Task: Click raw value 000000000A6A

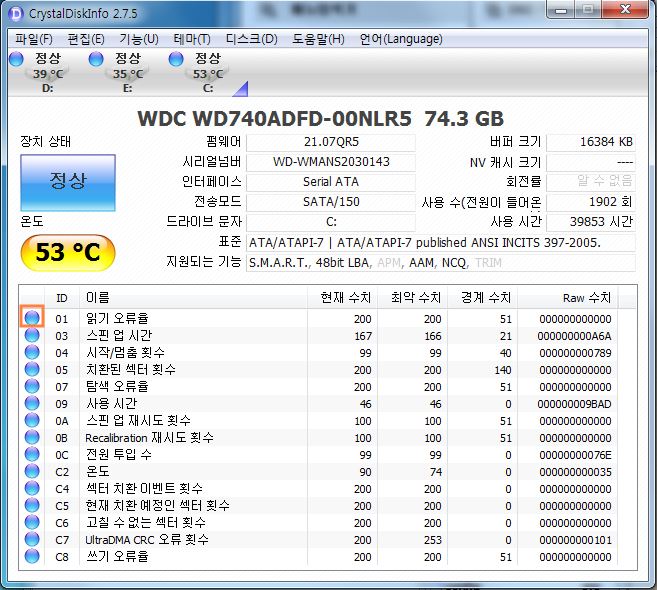Action: (574, 336)
